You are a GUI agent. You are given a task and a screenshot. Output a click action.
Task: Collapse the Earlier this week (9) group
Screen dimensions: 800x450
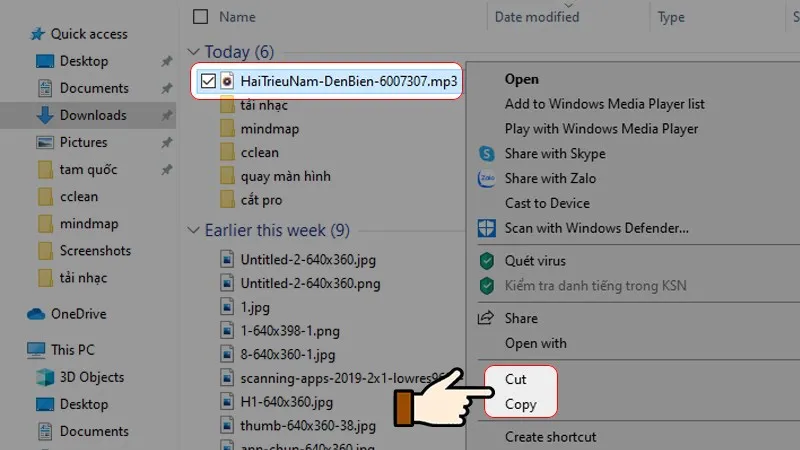click(x=193, y=230)
